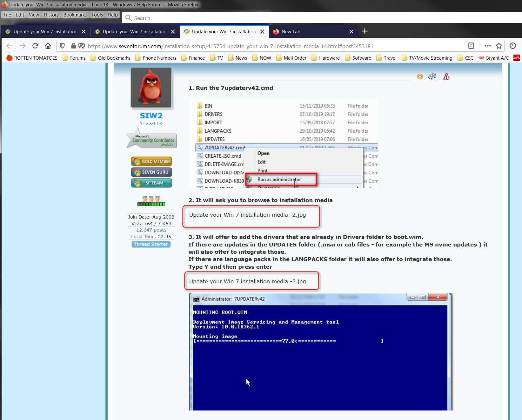
Task: Switch to the first Update your Win 7 tab
Action: pos(45,32)
